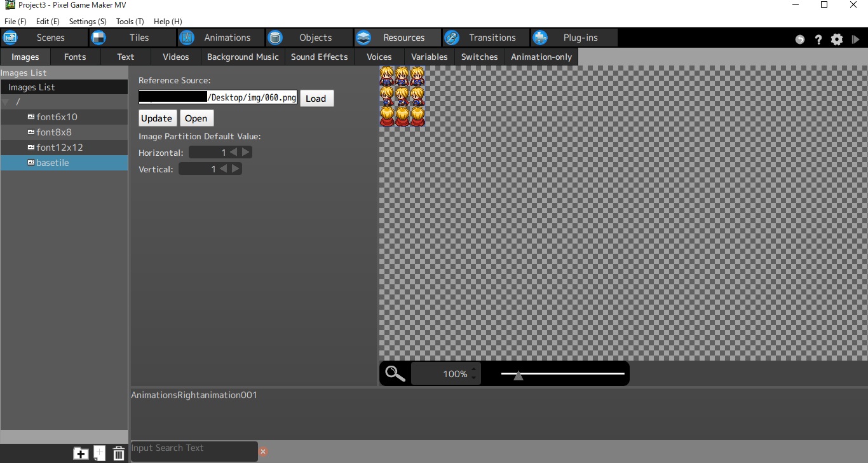Select font8x8 in the Images List
868x463 pixels.
coord(54,132)
